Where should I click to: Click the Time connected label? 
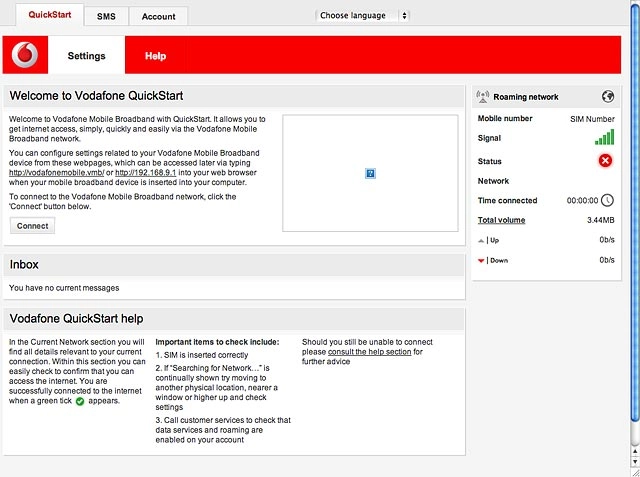(x=507, y=200)
